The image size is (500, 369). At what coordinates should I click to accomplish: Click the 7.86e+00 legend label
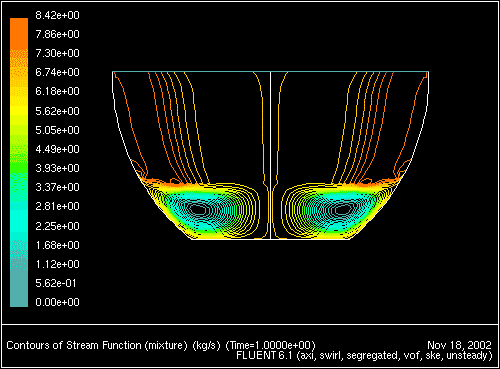click(x=57, y=34)
